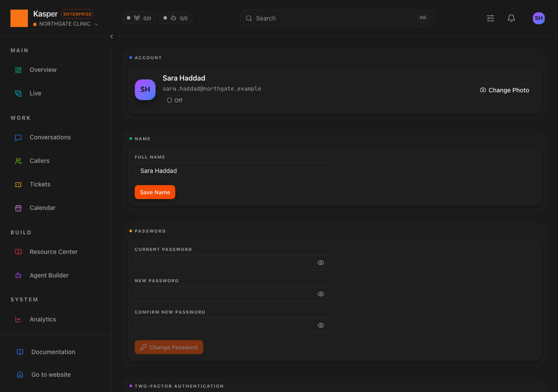Click the large SH profile avatar in the Account card
This screenshot has width=558, height=392.
click(145, 90)
